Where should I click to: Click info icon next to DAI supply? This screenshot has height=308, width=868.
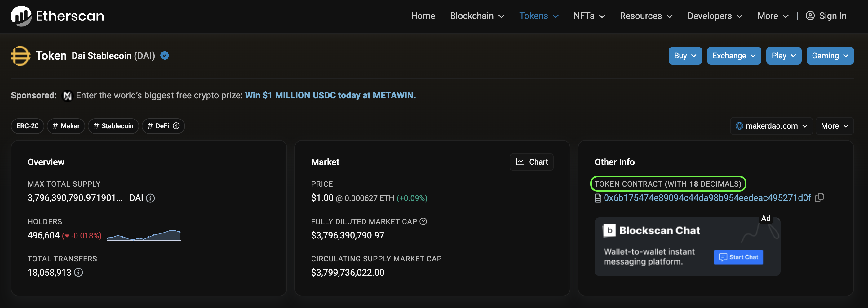(150, 198)
